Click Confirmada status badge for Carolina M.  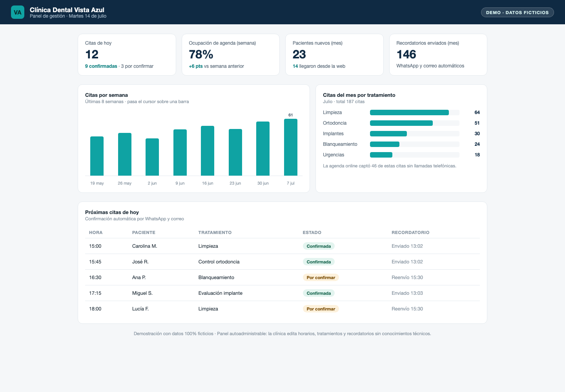pyautogui.click(x=319, y=246)
